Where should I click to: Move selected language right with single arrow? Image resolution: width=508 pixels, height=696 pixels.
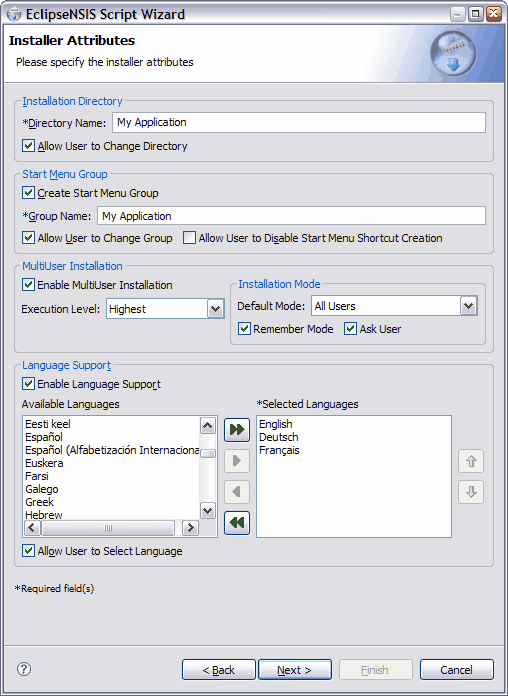(x=237, y=461)
